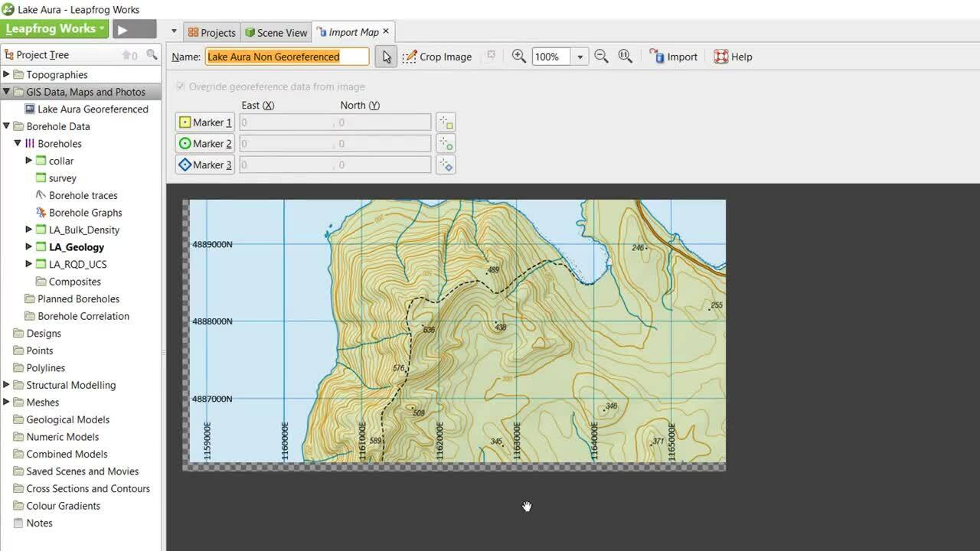Switch to the Projects tab

tap(212, 32)
